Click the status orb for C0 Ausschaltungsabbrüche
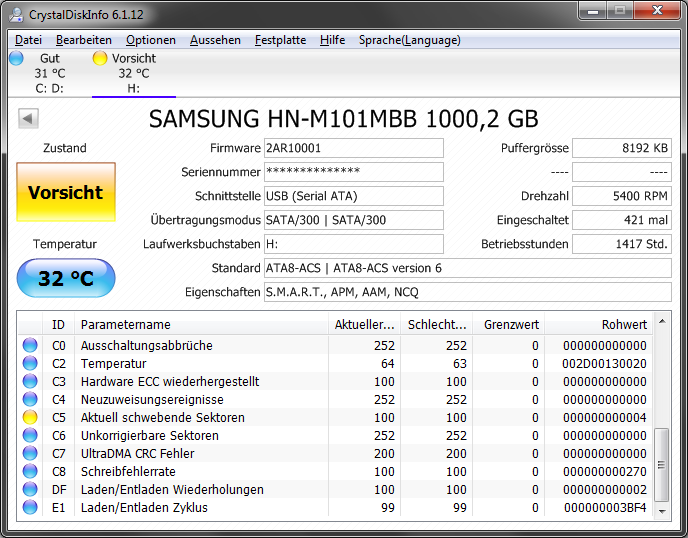 click(30, 345)
